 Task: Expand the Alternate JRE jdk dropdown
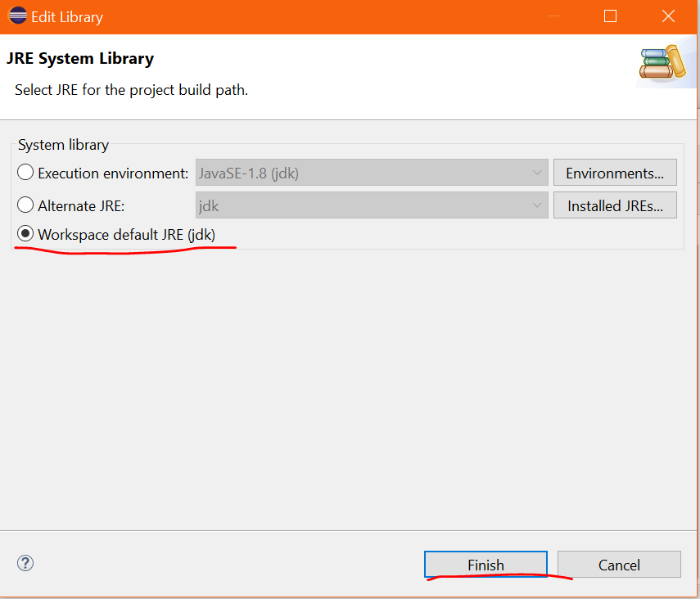click(372, 205)
